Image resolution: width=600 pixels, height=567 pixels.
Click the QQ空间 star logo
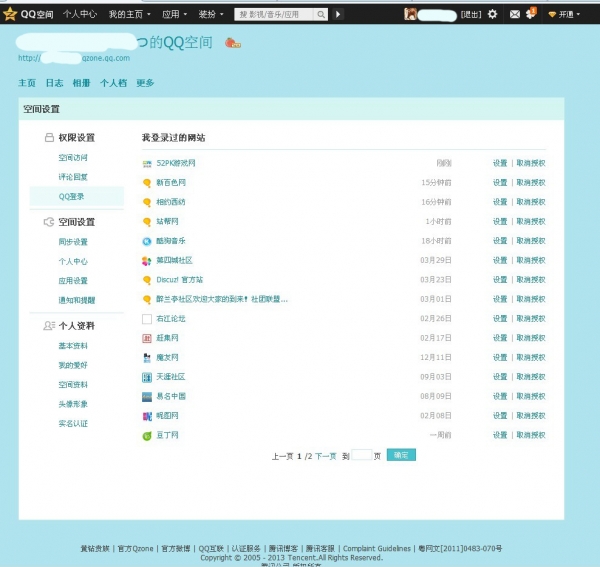point(10,14)
